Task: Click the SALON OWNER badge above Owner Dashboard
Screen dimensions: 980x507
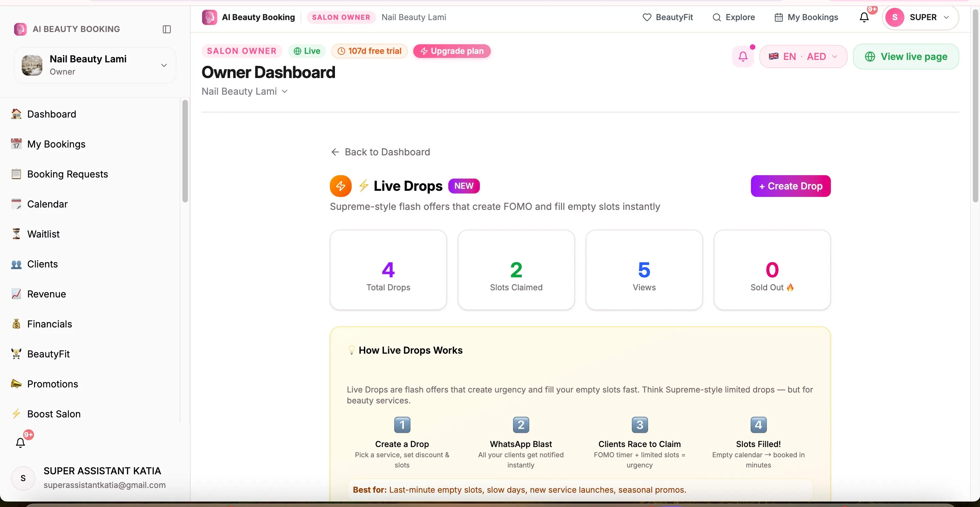Action: tap(242, 51)
